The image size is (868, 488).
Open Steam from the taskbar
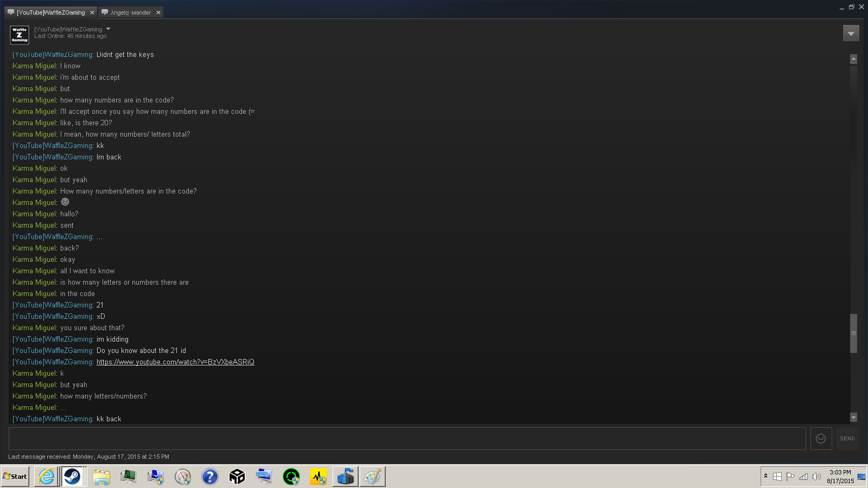[x=72, y=477]
